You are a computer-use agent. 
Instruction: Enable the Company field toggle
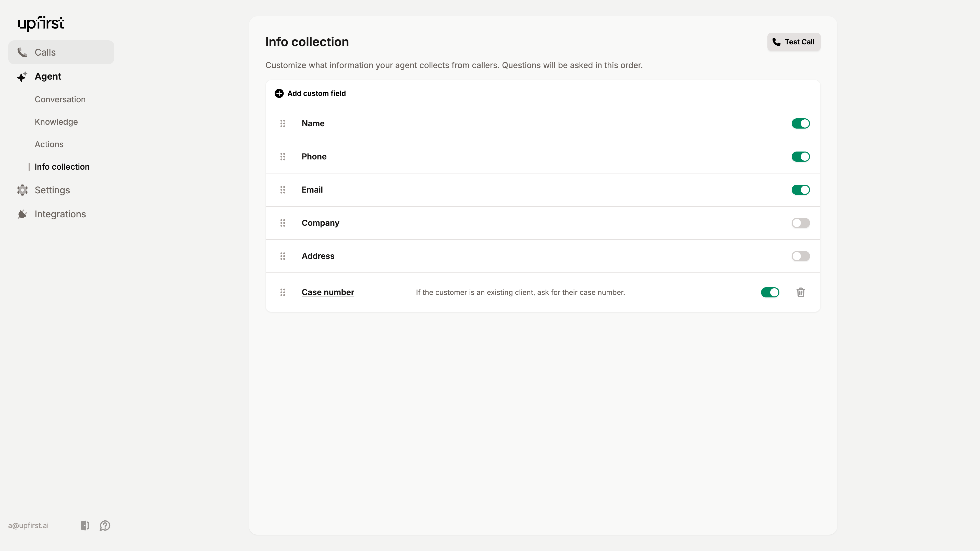(x=800, y=223)
